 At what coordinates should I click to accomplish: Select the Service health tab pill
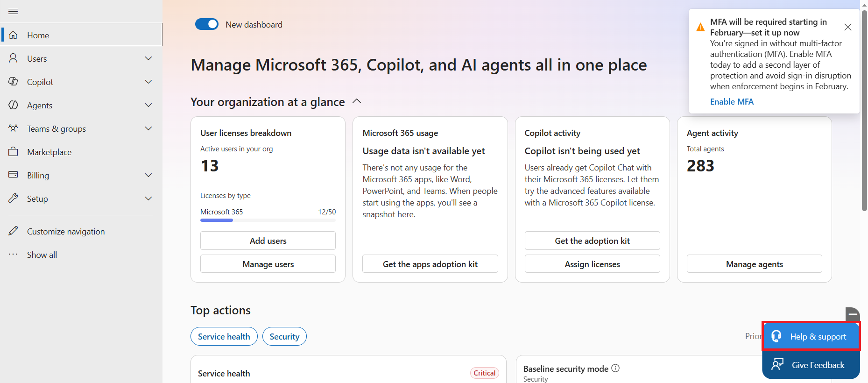coord(224,336)
